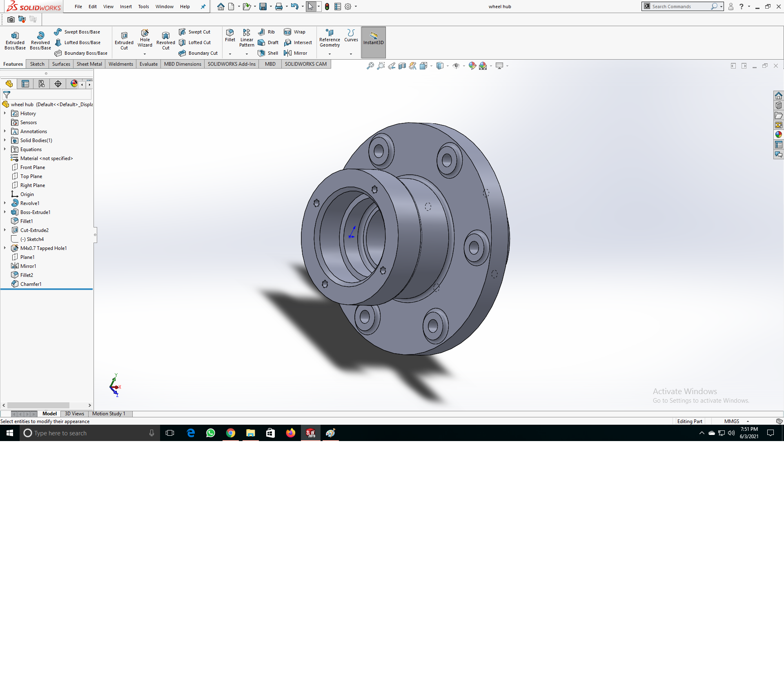Select the Extruded Boss/Base tool
Viewport: 784px width, 682px height.
pyautogui.click(x=15, y=40)
